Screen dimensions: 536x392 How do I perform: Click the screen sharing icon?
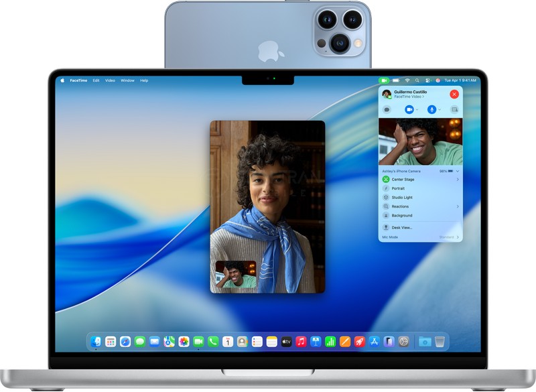point(455,109)
